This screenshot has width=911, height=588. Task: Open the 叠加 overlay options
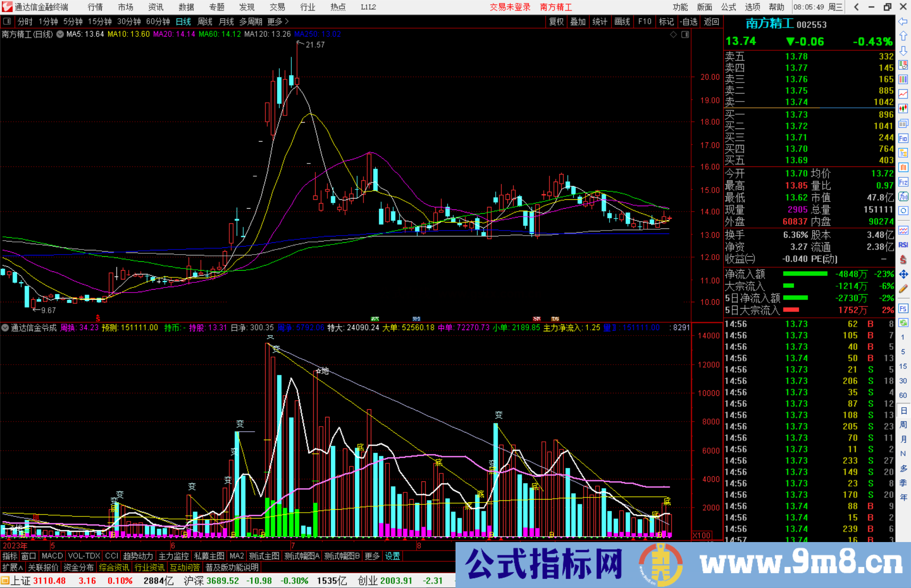pyautogui.click(x=578, y=21)
